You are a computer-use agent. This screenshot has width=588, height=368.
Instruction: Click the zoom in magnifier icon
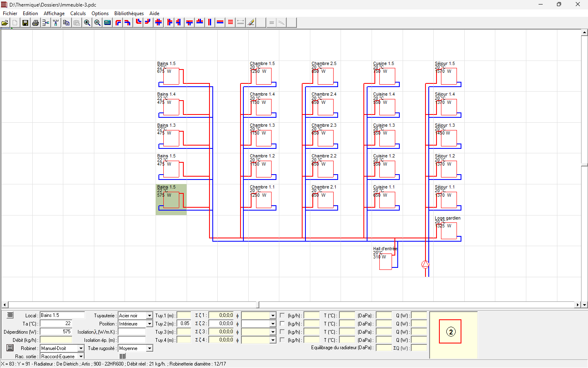click(x=87, y=23)
